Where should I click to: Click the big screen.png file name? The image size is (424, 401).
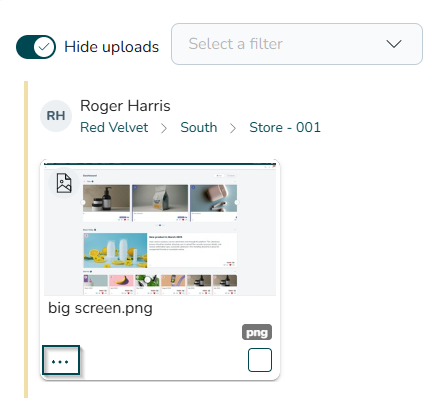pyautogui.click(x=100, y=308)
